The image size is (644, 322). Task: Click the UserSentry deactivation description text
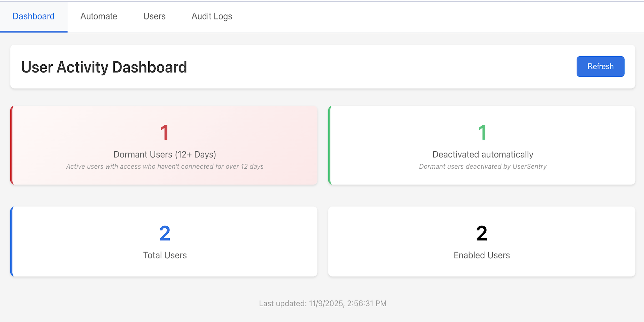[x=483, y=167]
